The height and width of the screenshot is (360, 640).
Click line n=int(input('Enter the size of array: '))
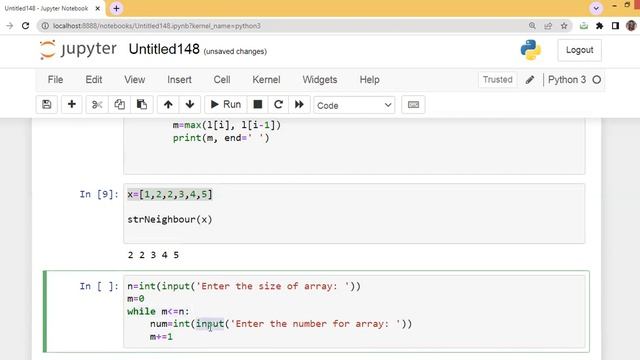coord(244,286)
